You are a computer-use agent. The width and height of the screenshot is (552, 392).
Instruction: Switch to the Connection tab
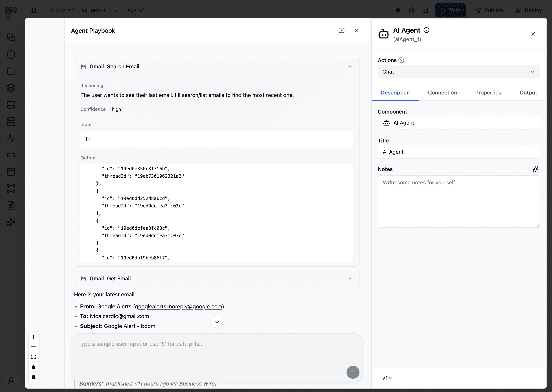click(442, 93)
